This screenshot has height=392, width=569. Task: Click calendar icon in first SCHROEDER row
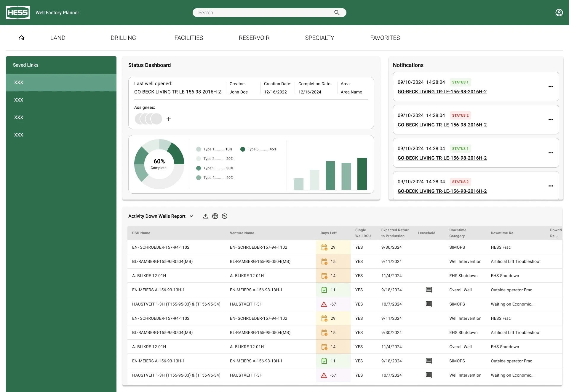[324, 247]
